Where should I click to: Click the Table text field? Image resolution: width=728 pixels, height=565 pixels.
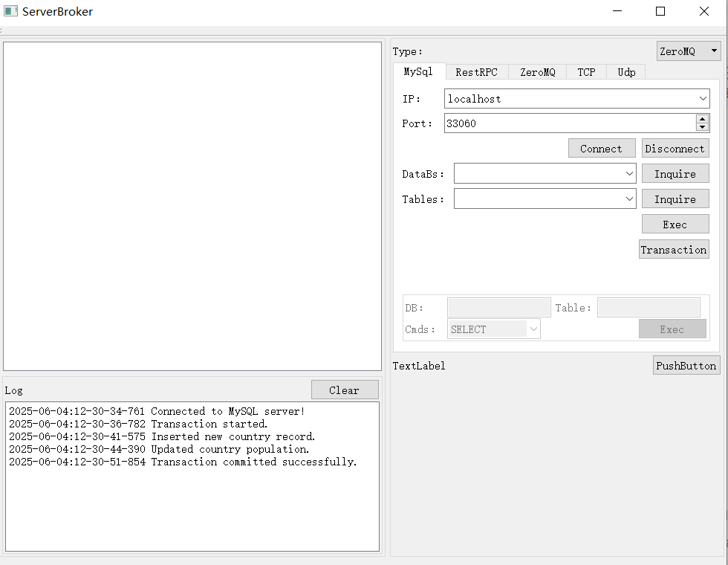click(x=649, y=307)
